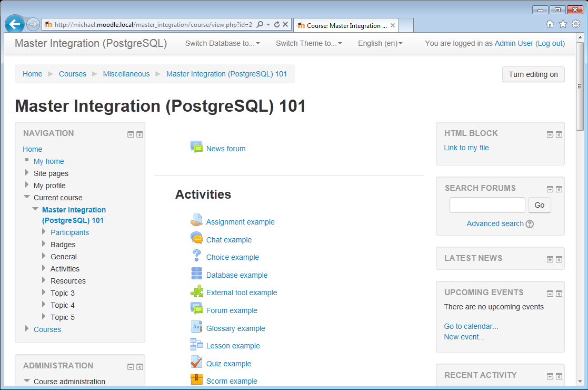Screen dimensions: 588x390
Task: Expand Courses node in navigation tree
Action: (27, 328)
